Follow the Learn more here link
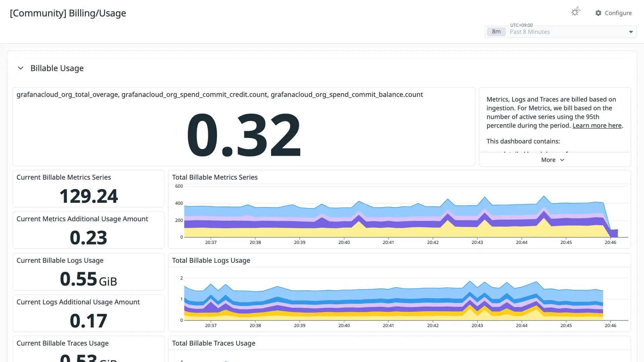The image size is (644, 362). click(597, 125)
